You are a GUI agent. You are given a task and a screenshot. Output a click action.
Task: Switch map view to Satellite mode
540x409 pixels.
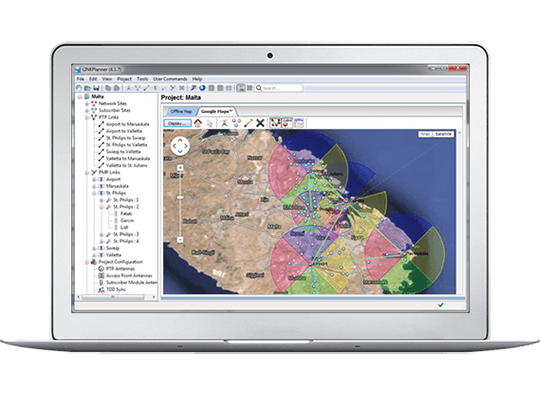[x=443, y=134]
